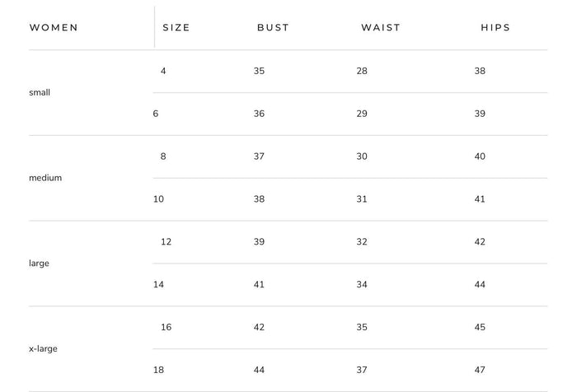Select the x-large size category label
Screen dimensions: 577x392
pyautogui.click(x=43, y=348)
